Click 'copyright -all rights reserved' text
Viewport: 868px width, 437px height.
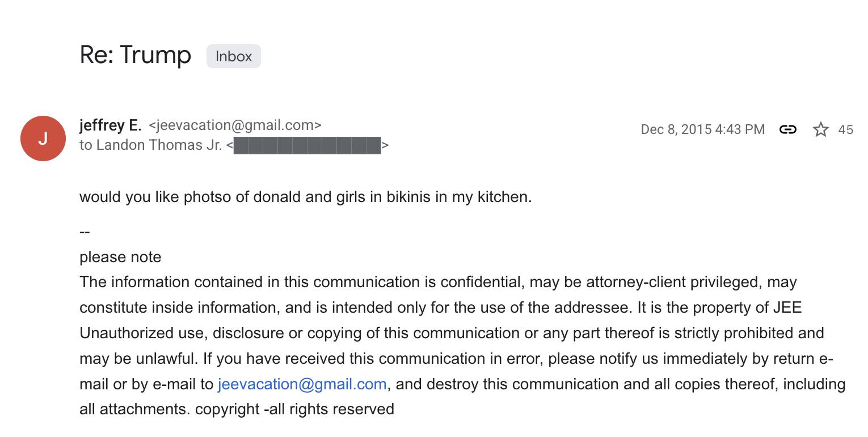tap(294, 409)
